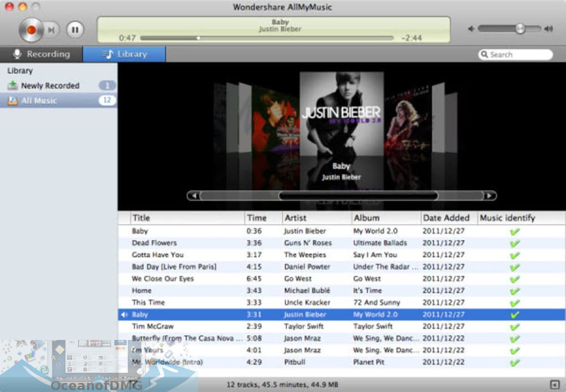Select the Dead Flowers track
This screenshot has height=392, width=566.
point(341,243)
